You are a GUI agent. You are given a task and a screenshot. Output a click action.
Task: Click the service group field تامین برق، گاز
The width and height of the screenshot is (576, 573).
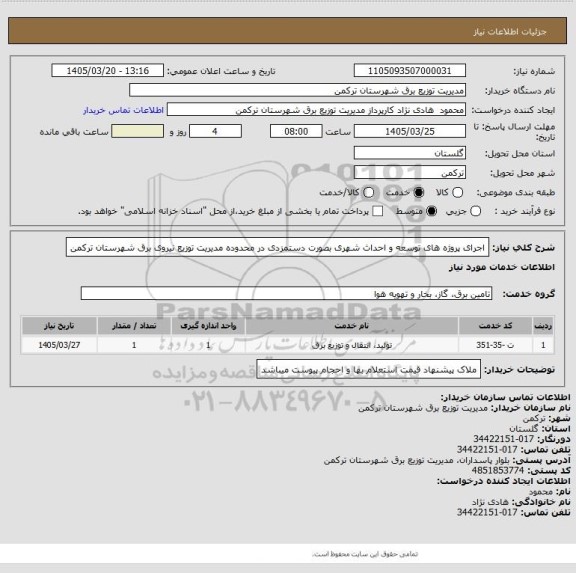click(x=286, y=293)
